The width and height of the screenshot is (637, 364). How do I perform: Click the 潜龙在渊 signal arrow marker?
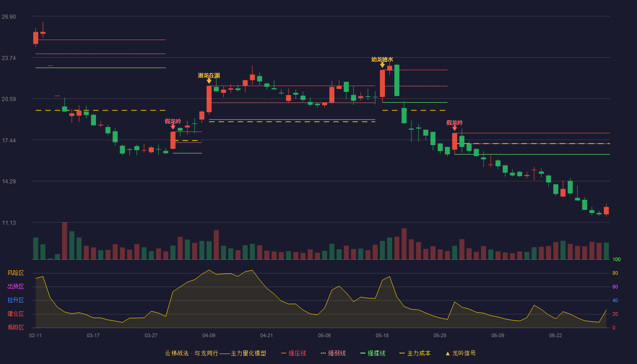click(x=209, y=81)
